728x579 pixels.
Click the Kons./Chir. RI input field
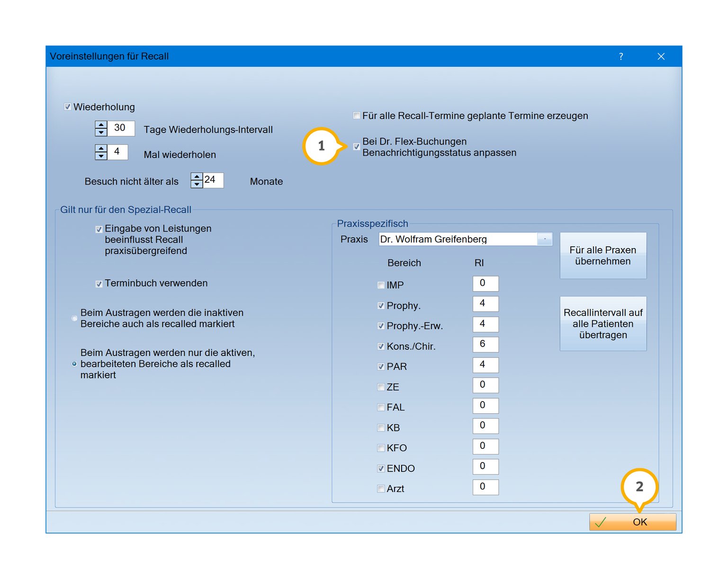[x=485, y=344]
